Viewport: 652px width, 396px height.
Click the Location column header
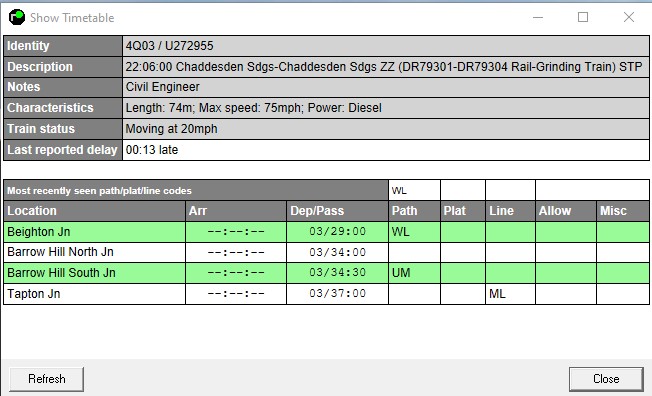point(94,211)
